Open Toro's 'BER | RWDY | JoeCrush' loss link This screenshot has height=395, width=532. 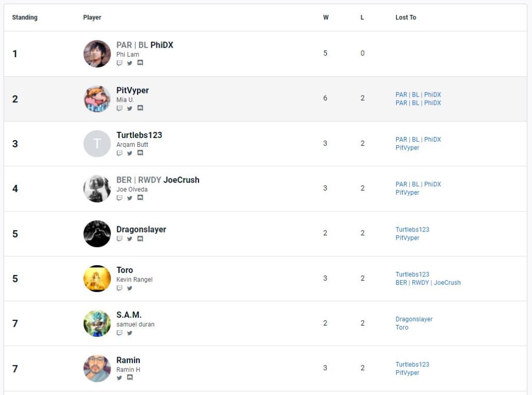[x=428, y=283]
